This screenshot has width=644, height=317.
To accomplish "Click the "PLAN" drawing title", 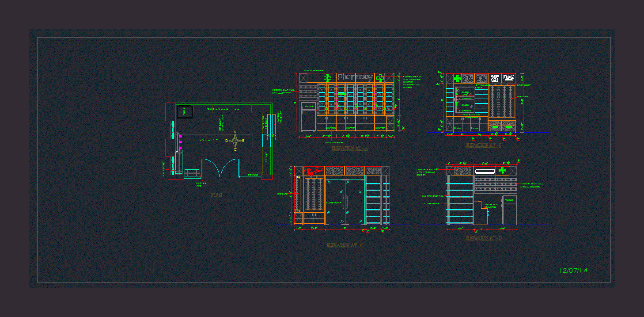I will [216, 195].
